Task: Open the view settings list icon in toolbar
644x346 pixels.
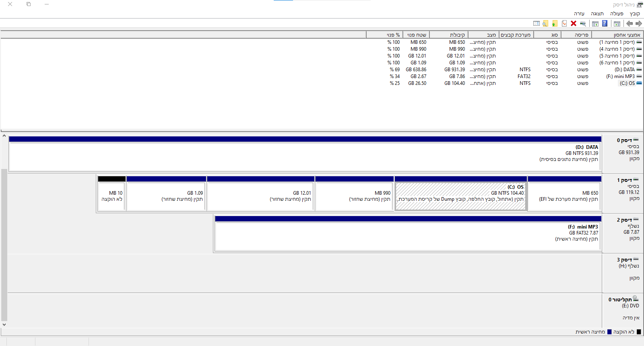Action: coord(536,23)
